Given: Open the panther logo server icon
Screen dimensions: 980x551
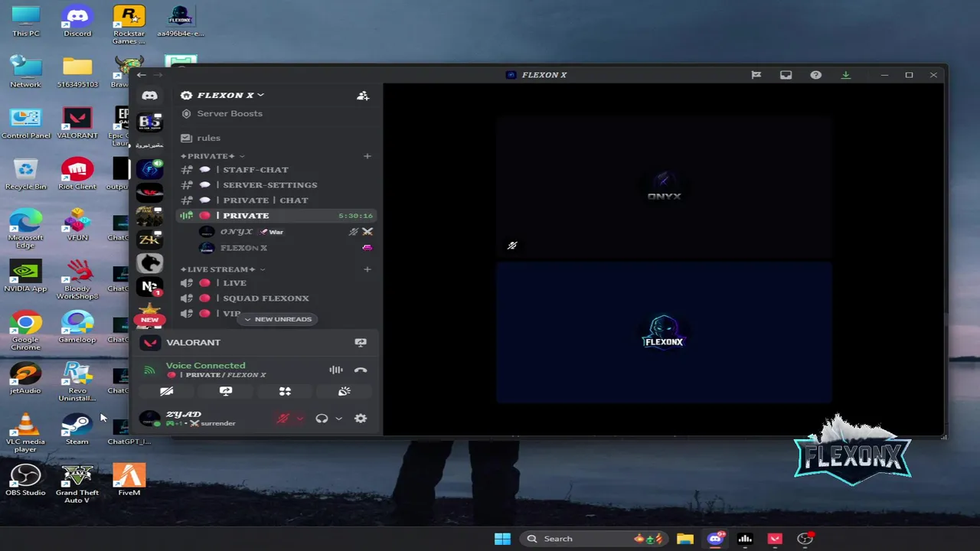Looking at the screenshot, I should pyautogui.click(x=149, y=263).
